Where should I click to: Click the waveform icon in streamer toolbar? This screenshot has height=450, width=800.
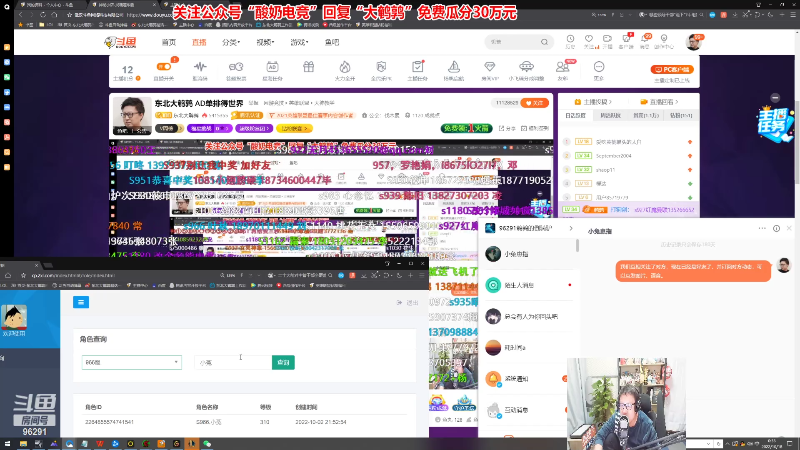click(200, 67)
